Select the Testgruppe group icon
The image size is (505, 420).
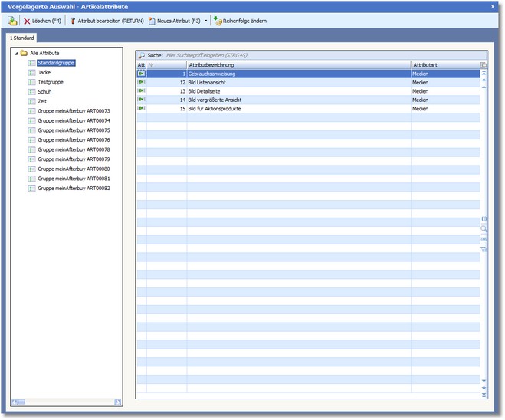coord(31,82)
